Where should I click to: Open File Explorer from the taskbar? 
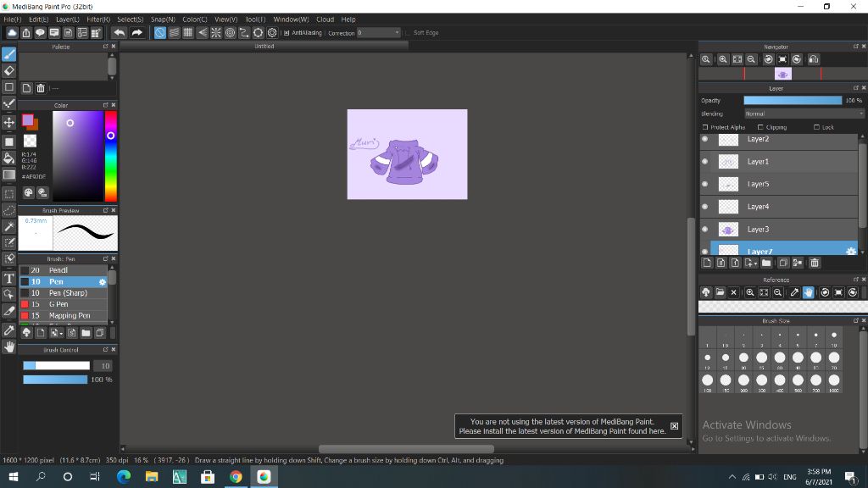tap(152, 476)
